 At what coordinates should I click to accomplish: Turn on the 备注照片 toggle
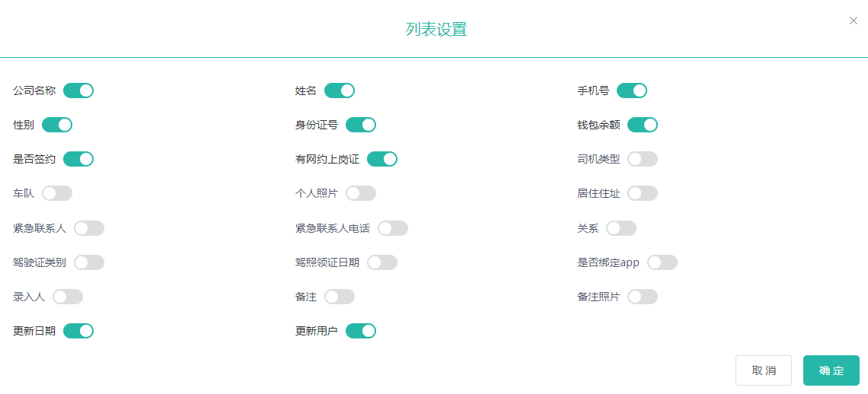tap(643, 297)
